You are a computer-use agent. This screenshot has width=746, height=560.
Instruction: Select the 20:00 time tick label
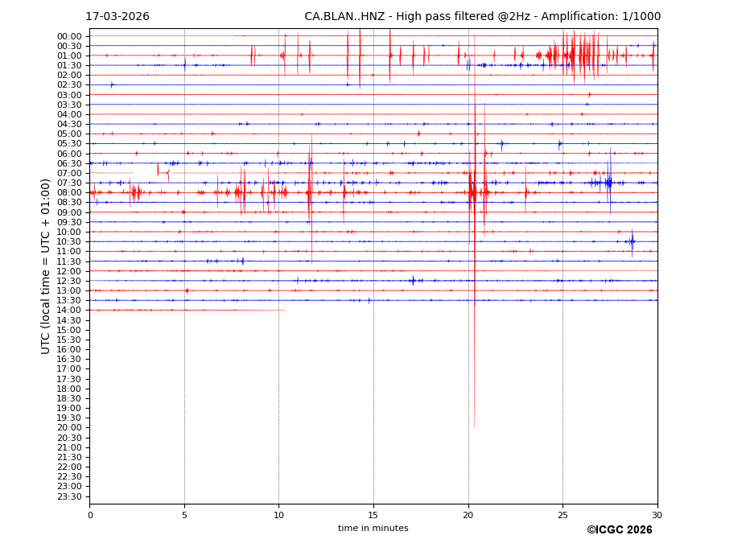(69, 428)
